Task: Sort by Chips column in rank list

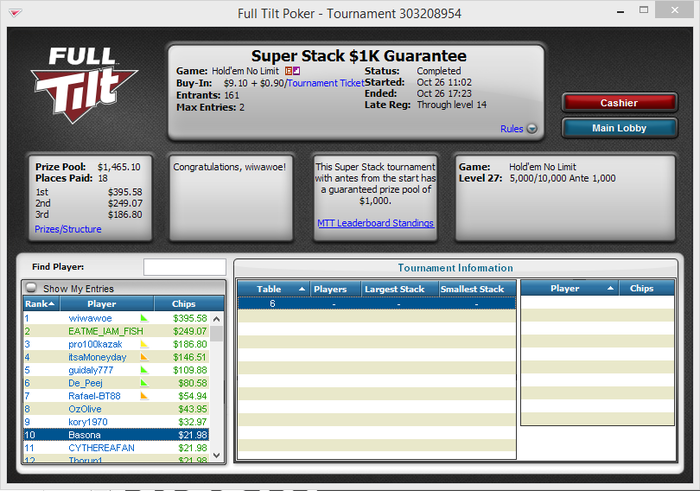Action: pyautogui.click(x=189, y=304)
